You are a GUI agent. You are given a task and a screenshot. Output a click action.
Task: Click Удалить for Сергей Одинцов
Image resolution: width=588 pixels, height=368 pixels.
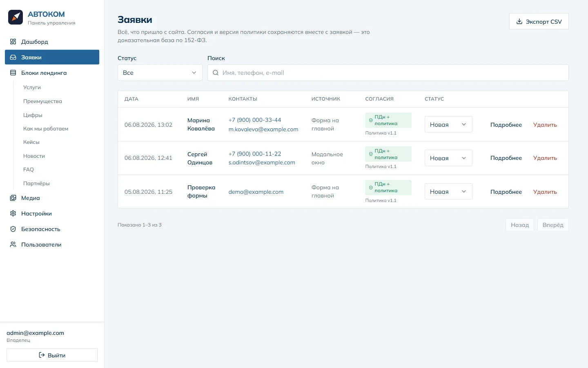[545, 158]
